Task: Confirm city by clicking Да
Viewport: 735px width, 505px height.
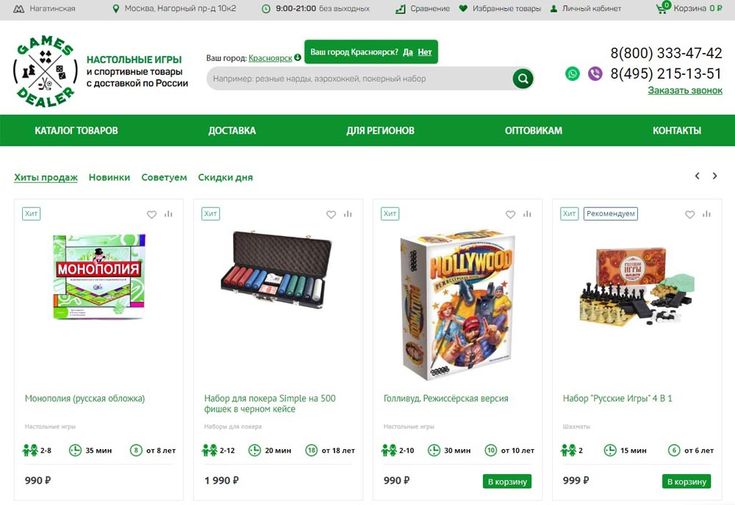Action: (408, 52)
